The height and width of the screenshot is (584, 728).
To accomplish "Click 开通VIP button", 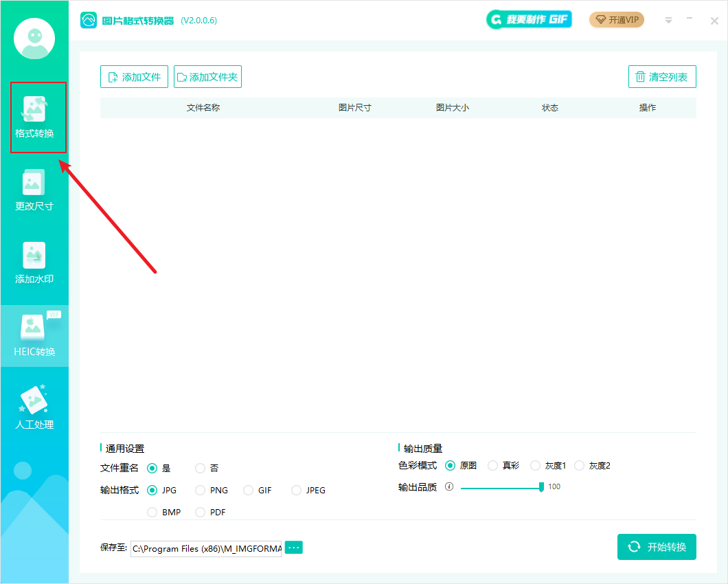I will tap(617, 20).
